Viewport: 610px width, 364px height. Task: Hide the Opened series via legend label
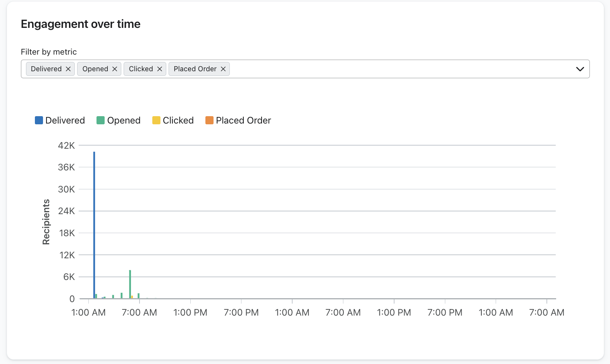(124, 120)
